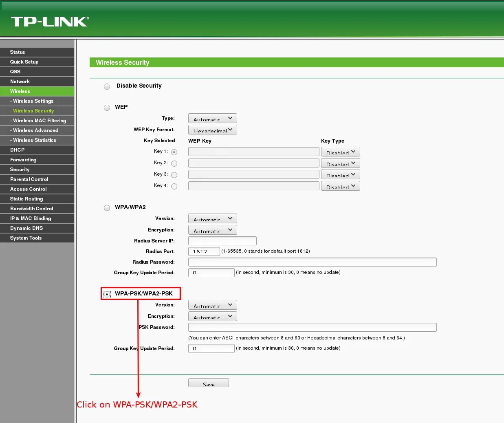Click the Radius Port field
Image resolution: width=504 pixels, height=423 pixels.
[x=204, y=251]
